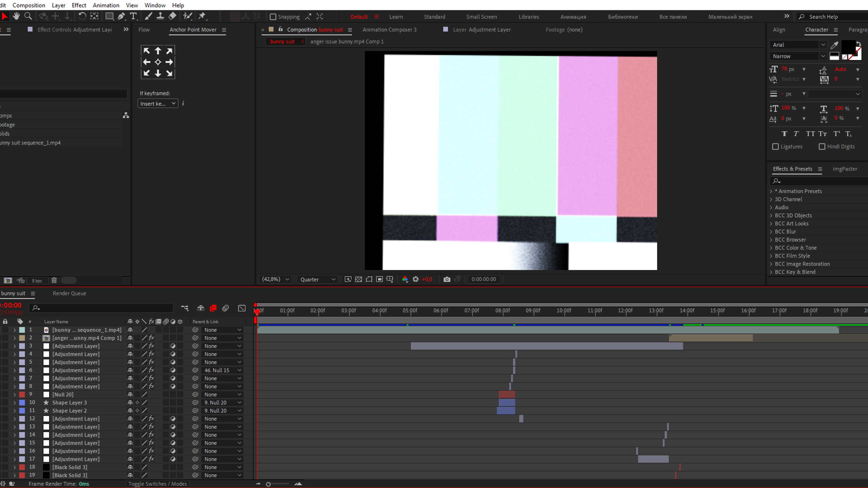
Task: Toggle the timeline motion blur enable switch
Action: tap(225, 308)
